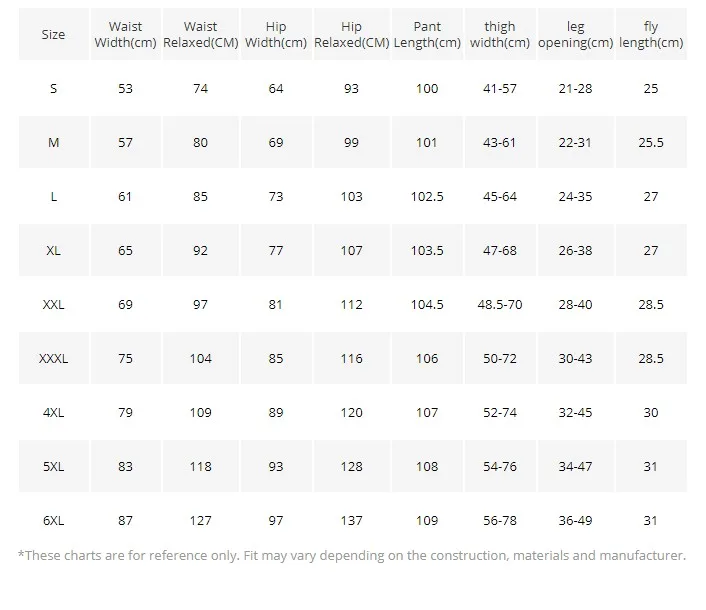Click thigh width value 48.5-70
Image resolution: width=706 pixels, height=610 pixels.
500,304
